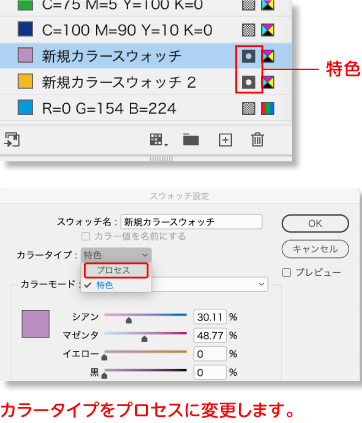
Task: Select the row R=0 G=154 B=224
Action: [146, 108]
